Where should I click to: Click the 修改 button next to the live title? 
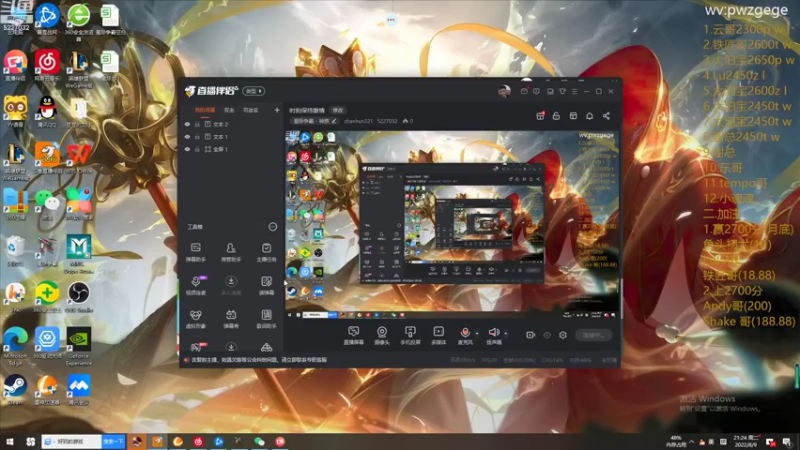(338, 110)
